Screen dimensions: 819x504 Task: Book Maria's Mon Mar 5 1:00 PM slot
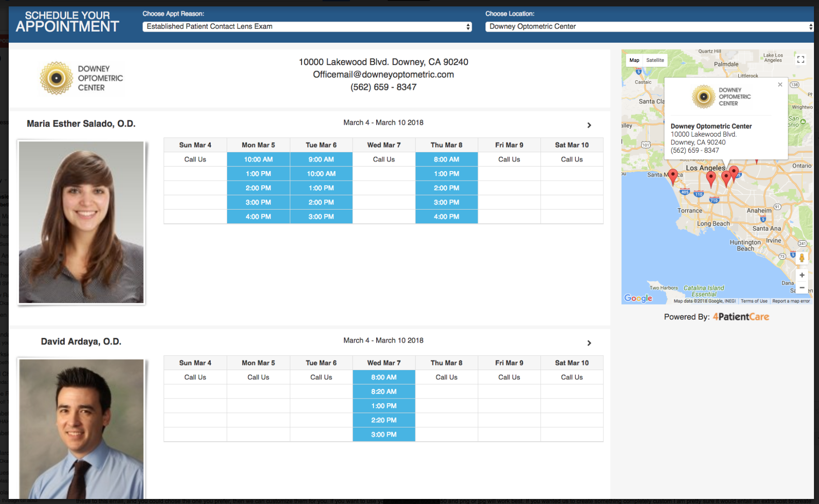click(258, 173)
